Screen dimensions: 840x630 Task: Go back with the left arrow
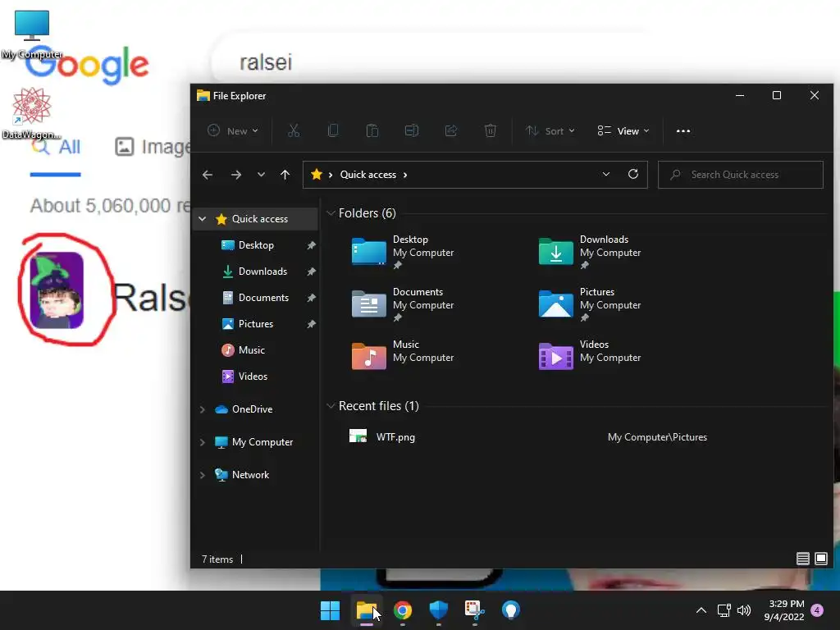(208, 175)
